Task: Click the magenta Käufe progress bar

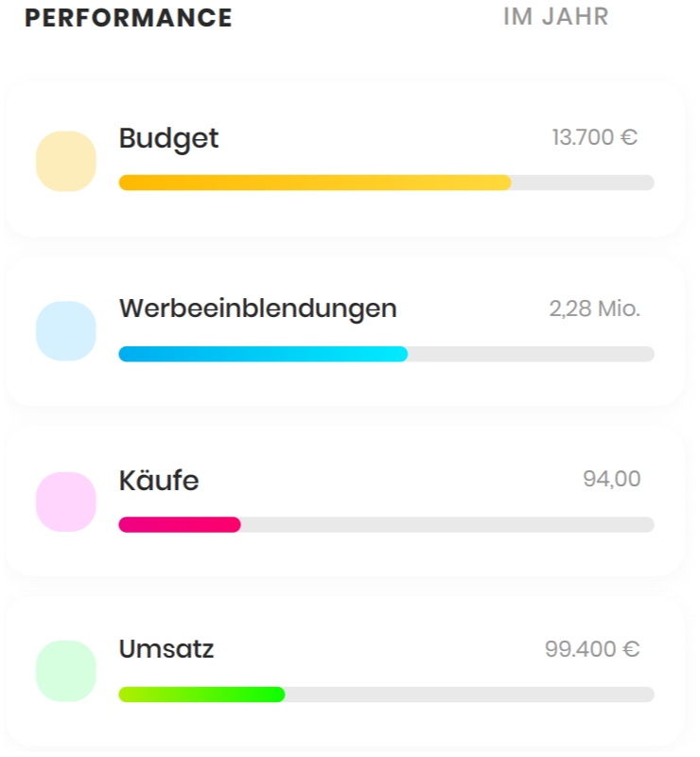Action: click(x=180, y=525)
